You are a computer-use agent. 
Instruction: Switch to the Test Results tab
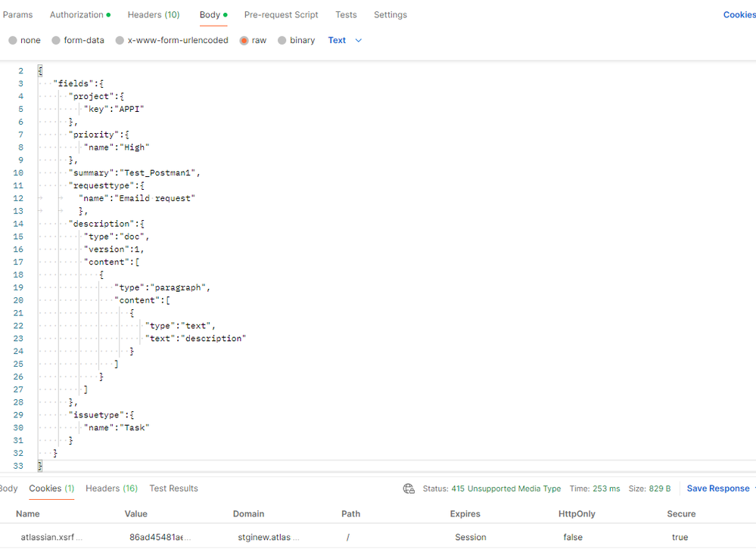[x=173, y=488]
